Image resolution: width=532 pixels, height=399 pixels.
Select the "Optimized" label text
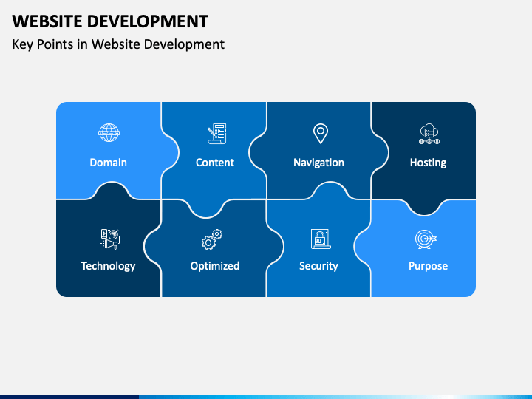[215, 266]
